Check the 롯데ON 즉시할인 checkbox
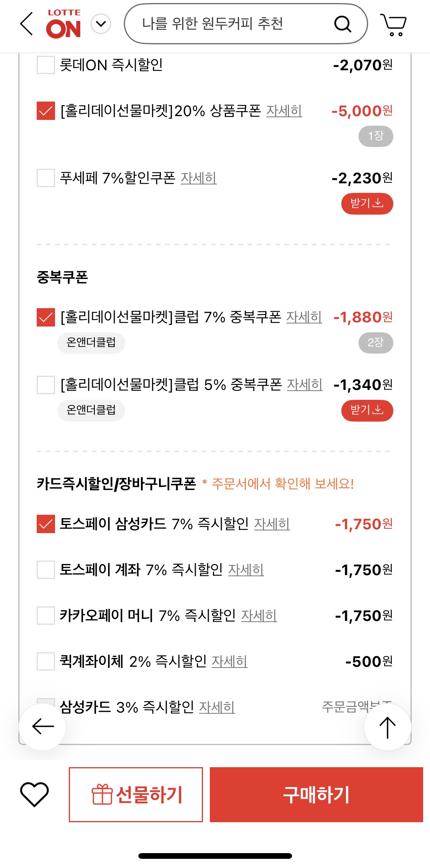Screen dimensions: 430x868 coord(46,65)
